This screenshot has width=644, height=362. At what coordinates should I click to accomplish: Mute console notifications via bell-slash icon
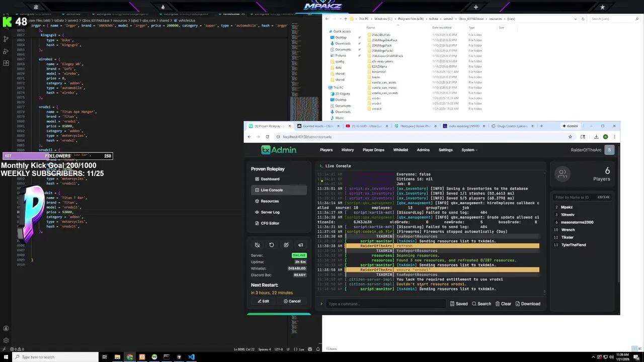(257, 245)
